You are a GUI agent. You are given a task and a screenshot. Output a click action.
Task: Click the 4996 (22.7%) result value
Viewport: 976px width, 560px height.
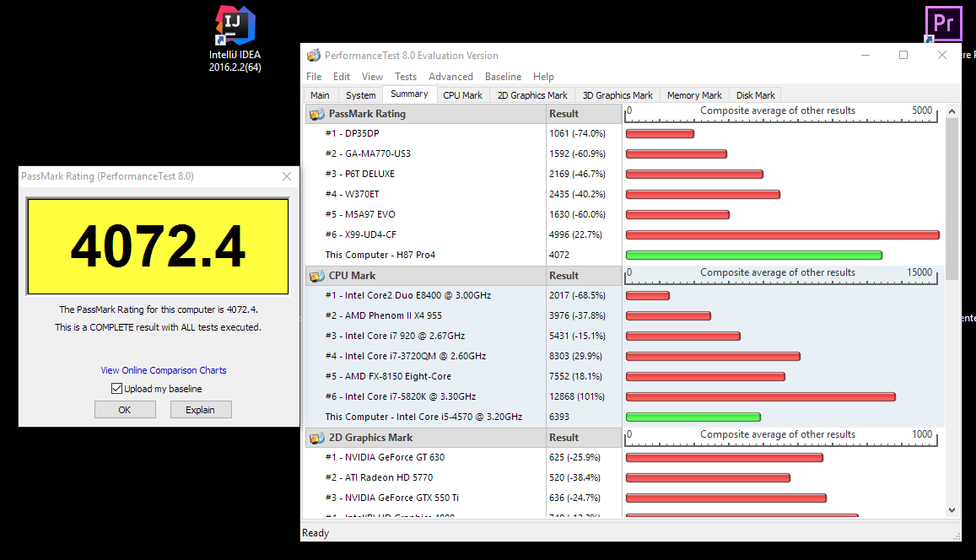pyautogui.click(x=576, y=234)
